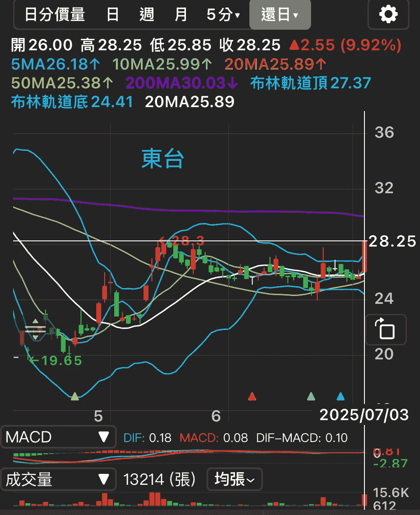Tap the 2.55 (9.92%) change value
The height and width of the screenshot is (515, 420).
tap(345, 45)
